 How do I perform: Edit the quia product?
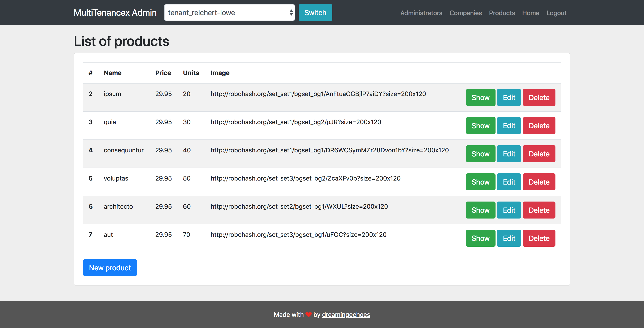click(x=508, y=126)
